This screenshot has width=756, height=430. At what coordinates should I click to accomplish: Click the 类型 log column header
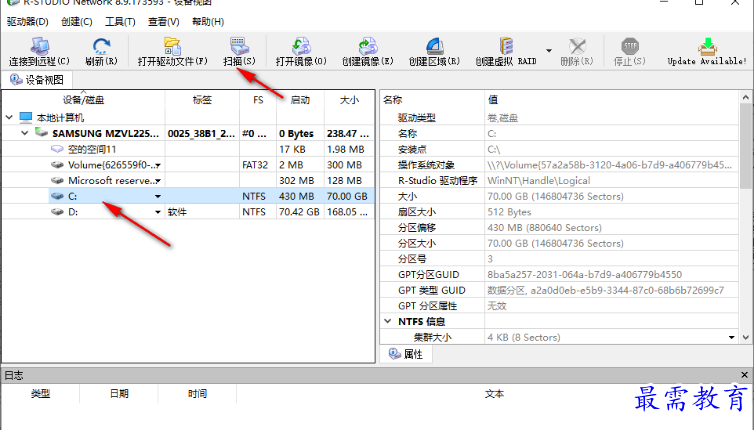click(40, 394)
